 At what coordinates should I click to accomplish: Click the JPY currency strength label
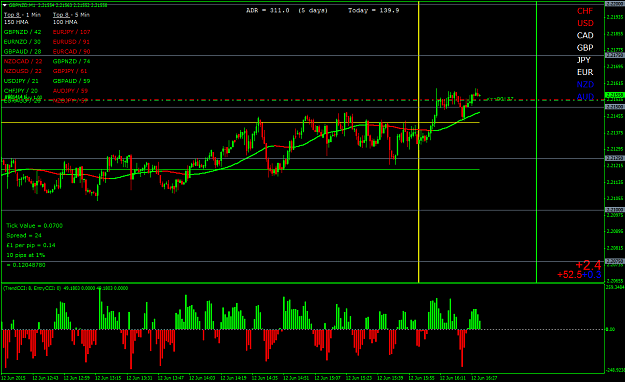point(584,60)
